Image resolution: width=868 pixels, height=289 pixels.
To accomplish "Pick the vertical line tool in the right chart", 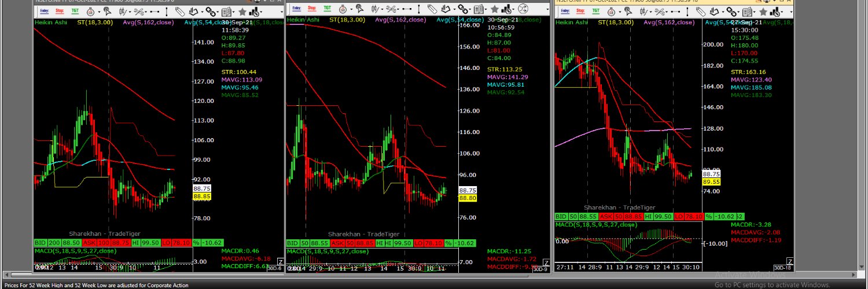I will pos(687,12).
